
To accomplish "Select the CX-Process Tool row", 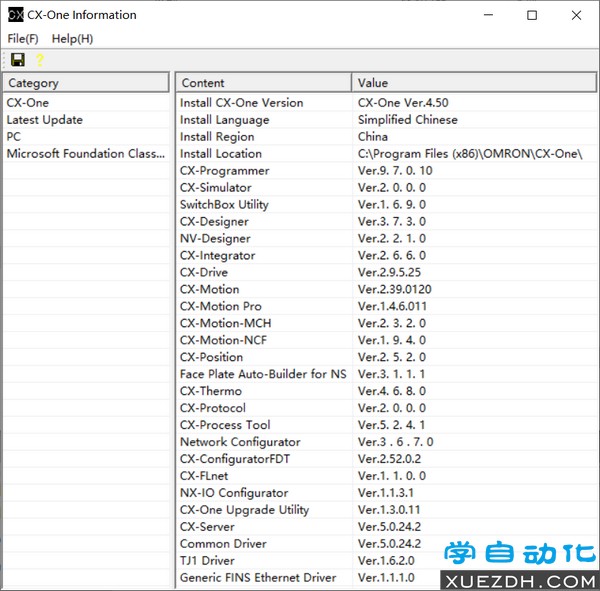I will click(x=386, y=425).
